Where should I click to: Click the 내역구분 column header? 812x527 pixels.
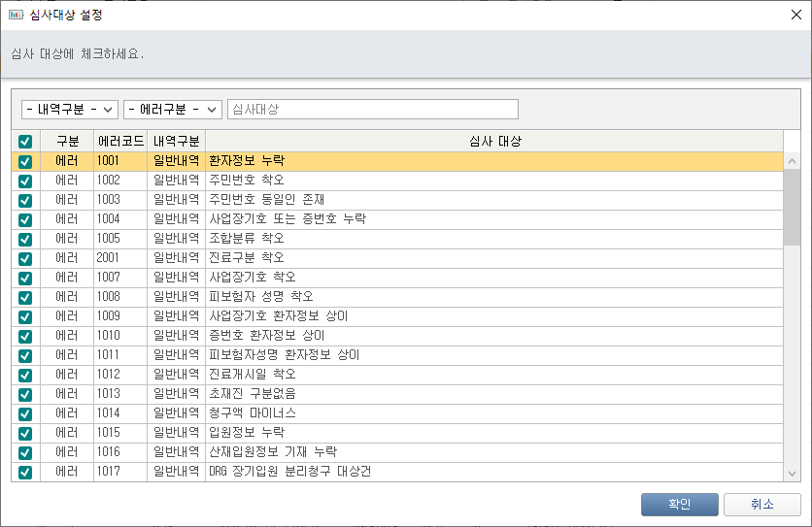[x=177, y=142]
